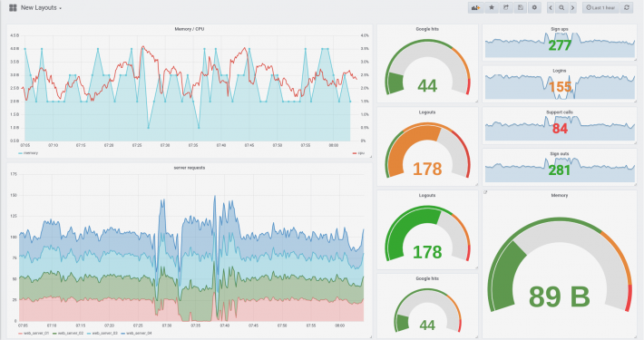Open dashboard settings gear
Image resolution: width=644 pixels, height=340 pixels.
pyautogui.click(x=534, y=8)
